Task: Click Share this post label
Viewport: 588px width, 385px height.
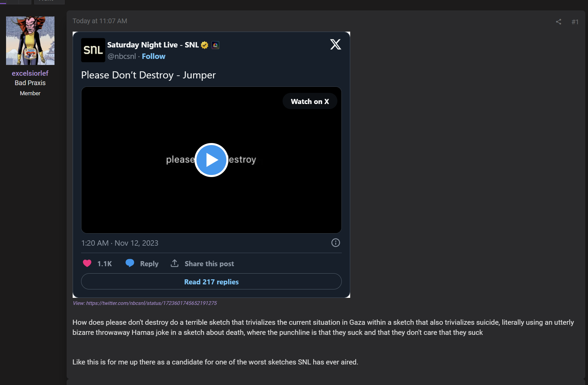Action: 209,264
